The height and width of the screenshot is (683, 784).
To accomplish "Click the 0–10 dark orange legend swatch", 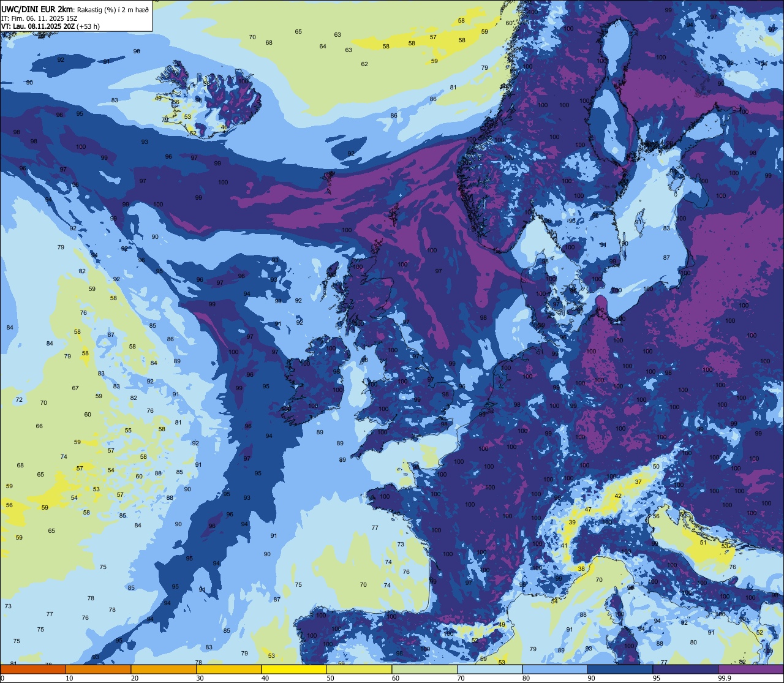I will click(x=33, y=669).
